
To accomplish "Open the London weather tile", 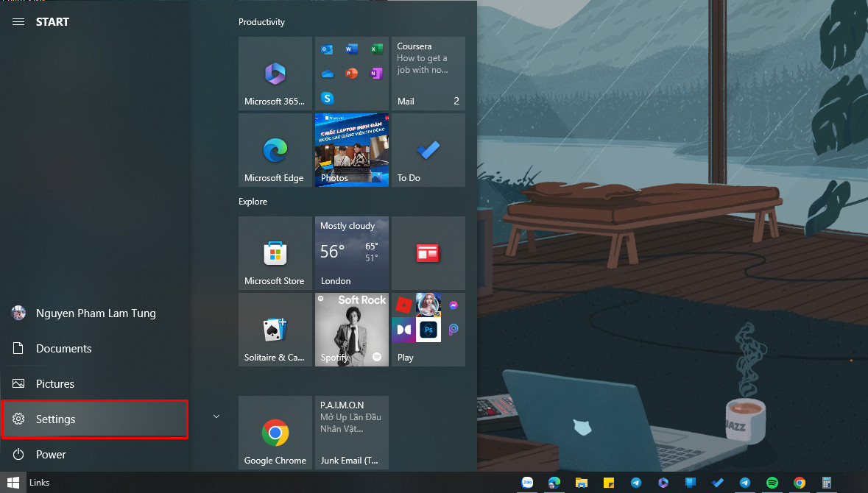I will pos(351,253).
